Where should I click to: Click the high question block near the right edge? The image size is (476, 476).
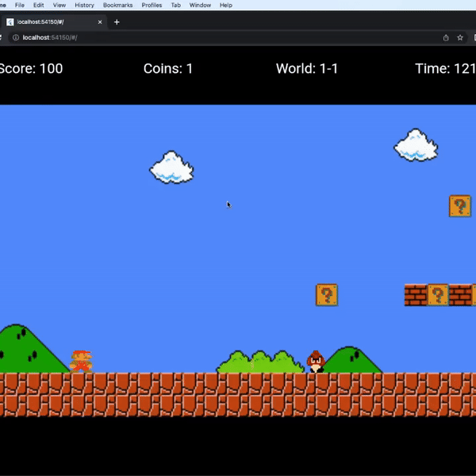point(459,206)
